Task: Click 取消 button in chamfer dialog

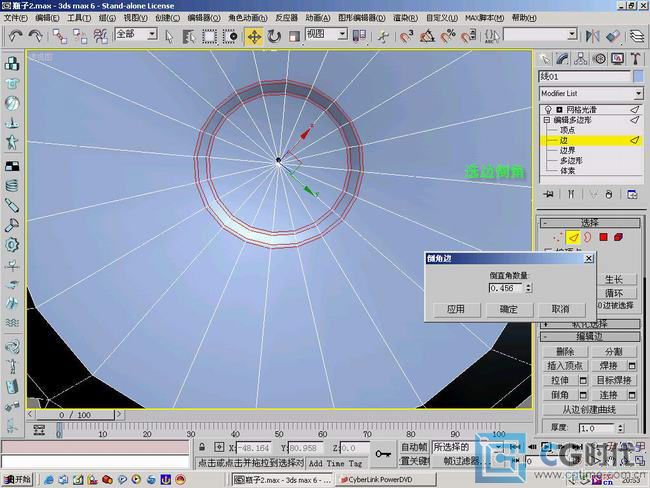Action: 561,309
